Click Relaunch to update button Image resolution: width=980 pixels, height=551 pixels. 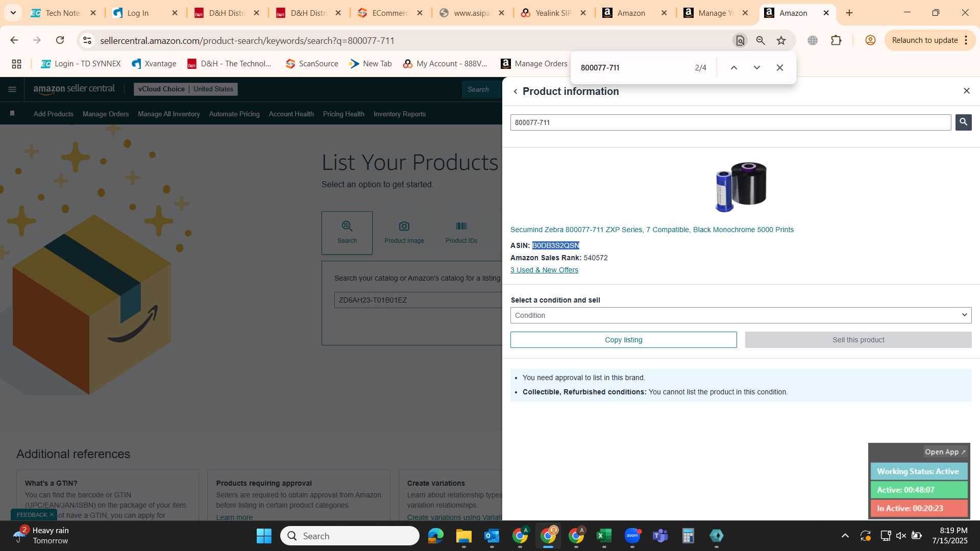924,40
